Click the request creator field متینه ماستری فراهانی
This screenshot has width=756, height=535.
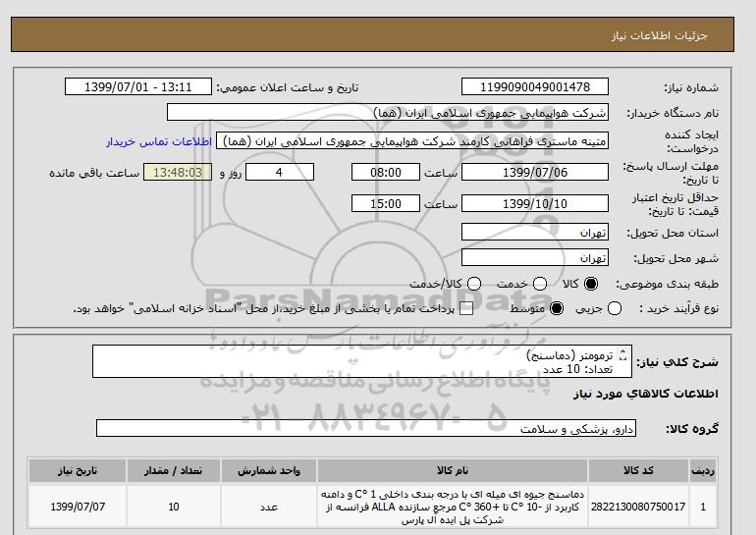pos(412,141)
